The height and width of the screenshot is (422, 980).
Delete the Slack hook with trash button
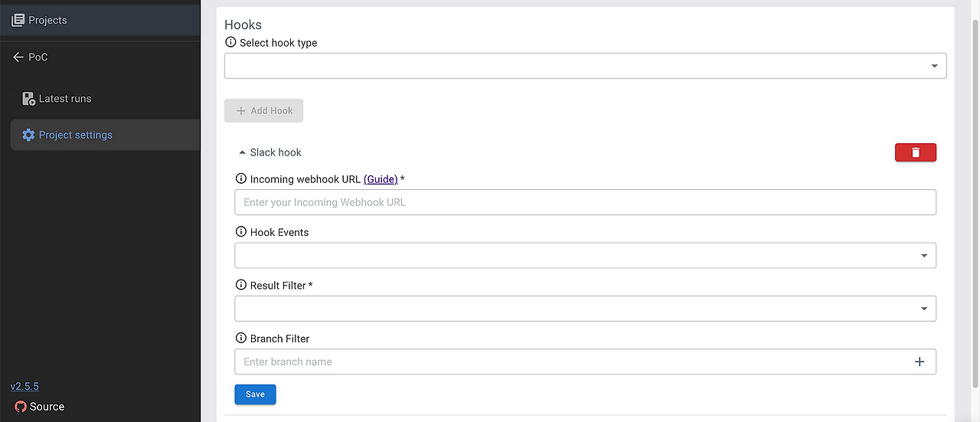[x=915, y=152]
